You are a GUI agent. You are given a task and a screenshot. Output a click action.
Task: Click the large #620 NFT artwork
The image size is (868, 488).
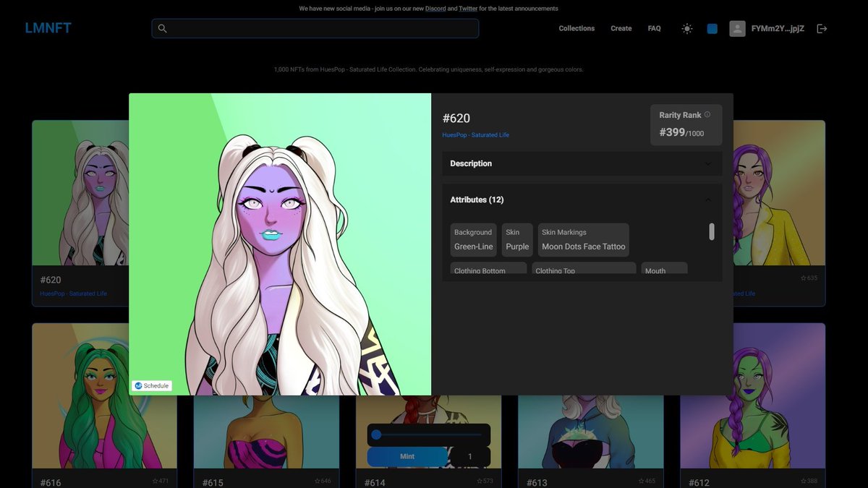tap(280, 244)
